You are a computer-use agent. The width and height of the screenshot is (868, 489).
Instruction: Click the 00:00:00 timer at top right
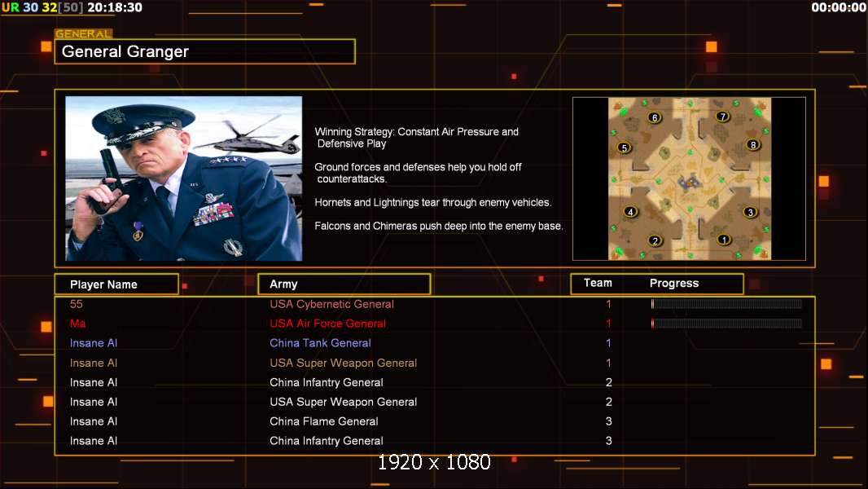pos(838,7)
